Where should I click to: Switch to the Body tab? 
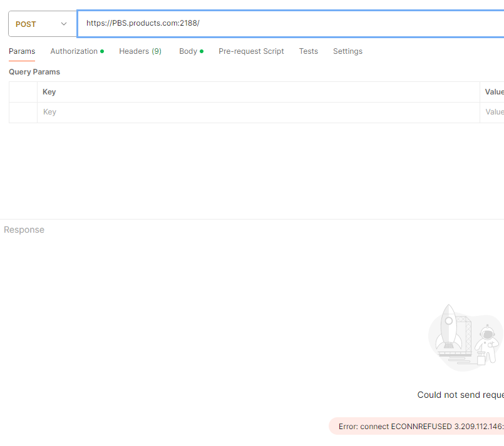(x=188, y=51)
